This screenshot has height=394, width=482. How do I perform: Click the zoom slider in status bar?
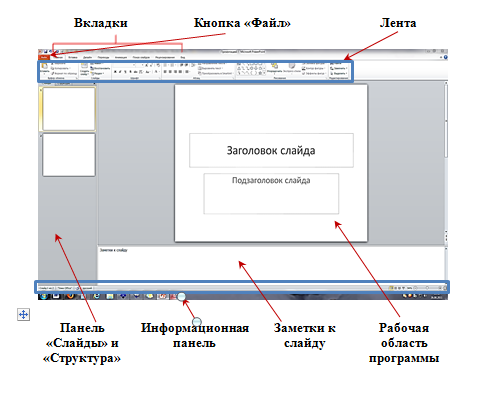pos(428,288)
